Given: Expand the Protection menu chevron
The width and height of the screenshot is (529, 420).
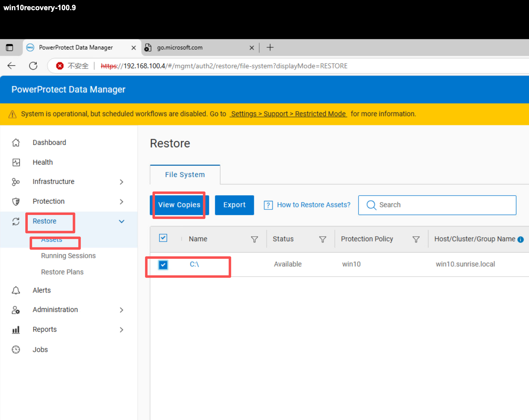Looking at the screenshot, I should tap(122, 202).
